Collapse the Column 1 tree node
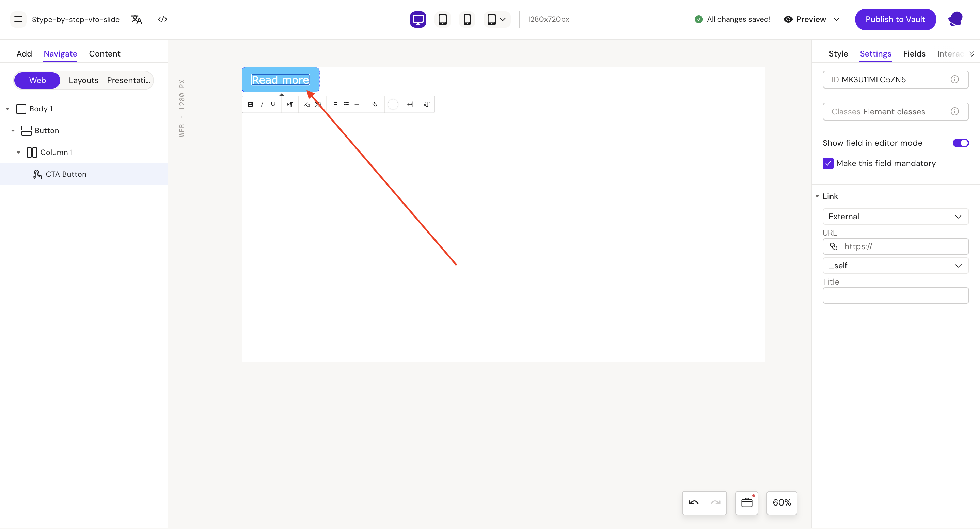This screenshot has height=529, width=980. [x=18, y=152]
